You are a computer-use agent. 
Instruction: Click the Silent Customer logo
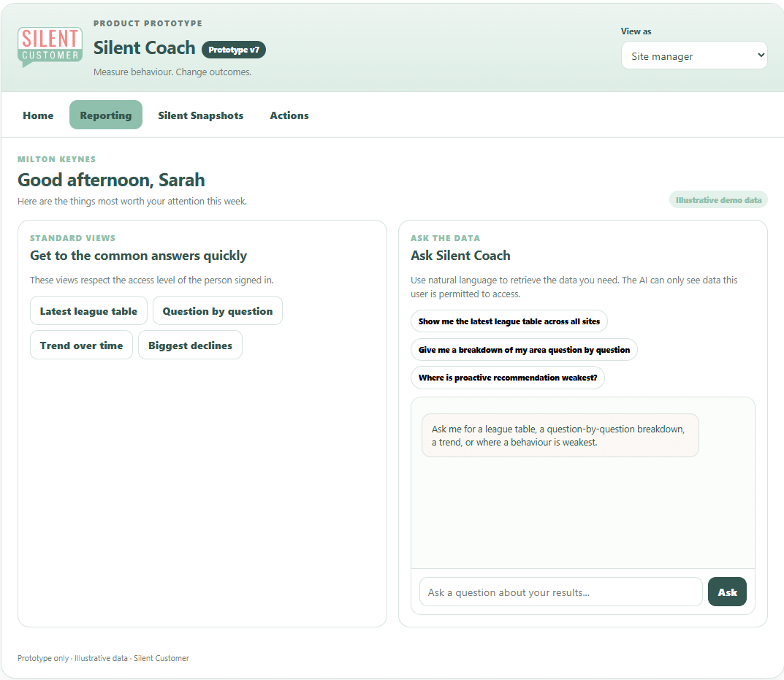(x=50, y=47)
